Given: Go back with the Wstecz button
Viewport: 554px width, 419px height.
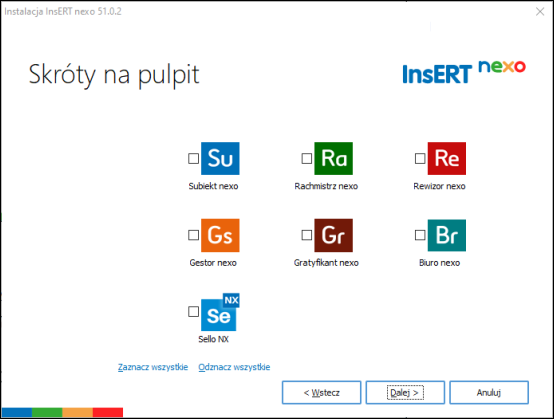Looking at the screenshot, I should click(x=322, y=393).
